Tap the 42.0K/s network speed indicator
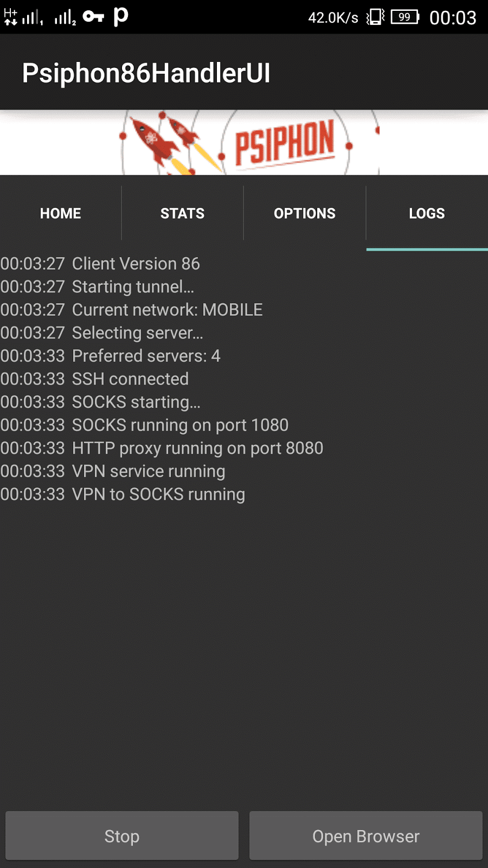Image resolution: width=488 pixels, height=868 pixels. tap(333, 18)
